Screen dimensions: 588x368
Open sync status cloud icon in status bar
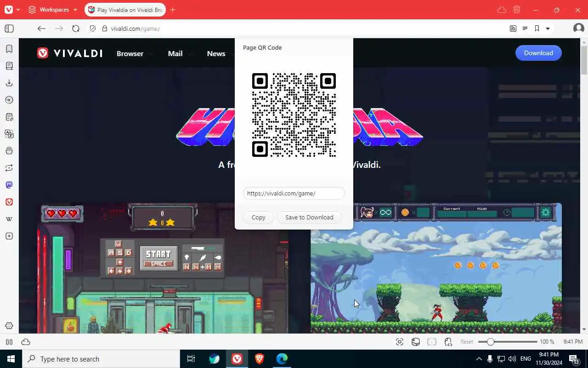tap(26, 342)
